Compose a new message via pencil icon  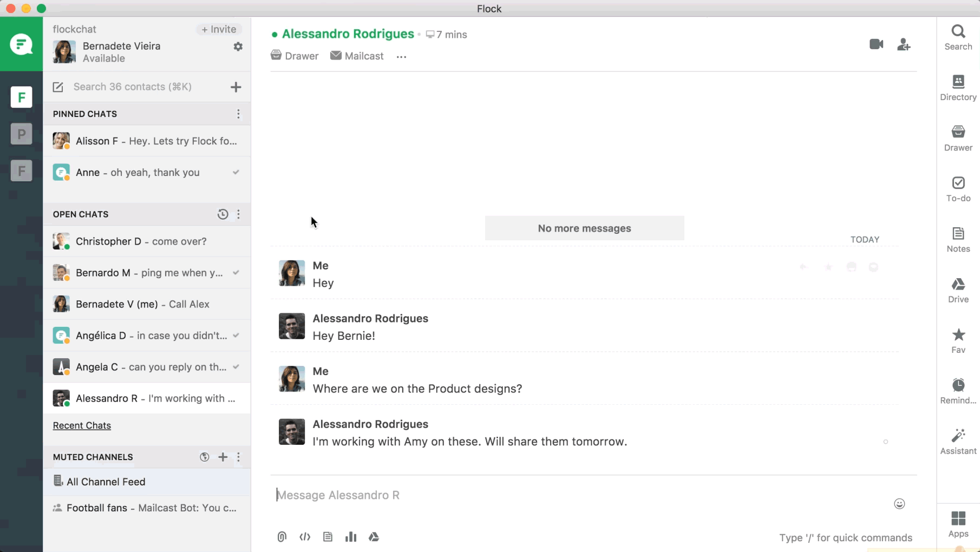click(x=58, y=87)
